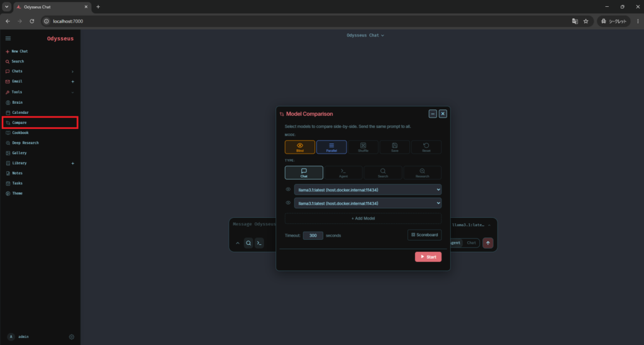Add new email with plus icon
Viewport: 644px width, 345px height.
coord(73,81)
